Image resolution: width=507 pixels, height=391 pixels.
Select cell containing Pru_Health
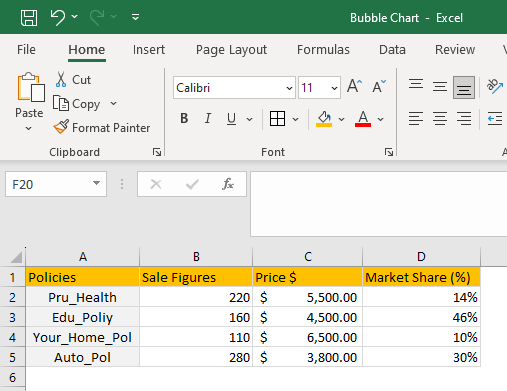tap(83, 297)
